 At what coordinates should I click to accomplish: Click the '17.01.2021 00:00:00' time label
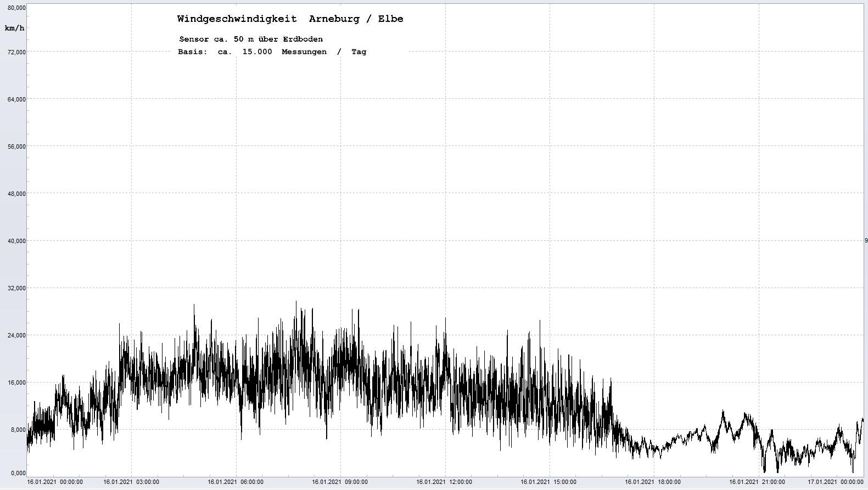(836, 482)
